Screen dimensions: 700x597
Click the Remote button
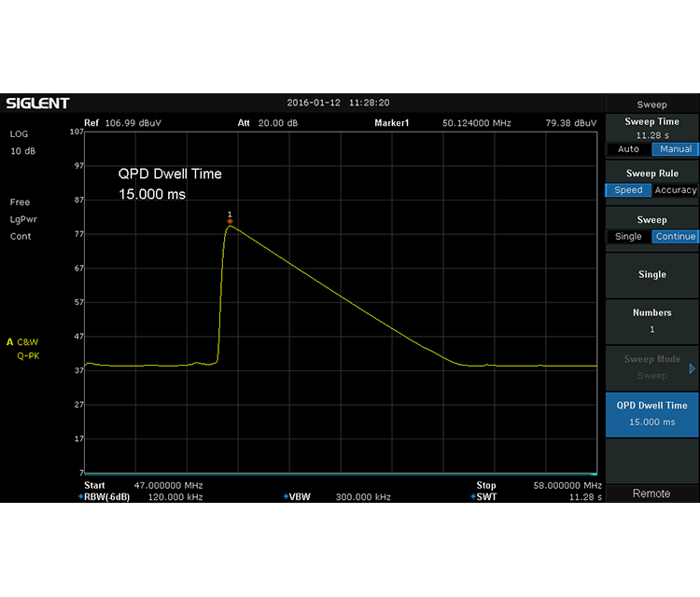(651, 493)
